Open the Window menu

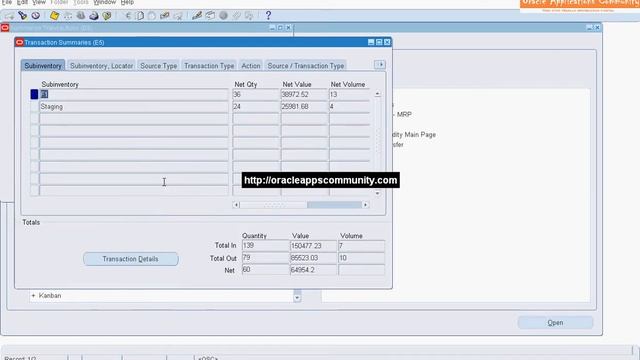click(x=104, y=2)
